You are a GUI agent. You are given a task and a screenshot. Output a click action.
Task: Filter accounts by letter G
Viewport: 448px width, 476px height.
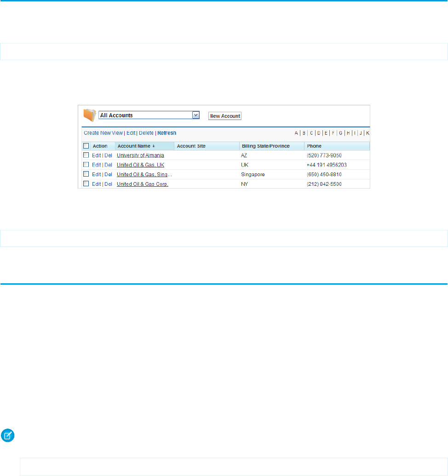340,133
